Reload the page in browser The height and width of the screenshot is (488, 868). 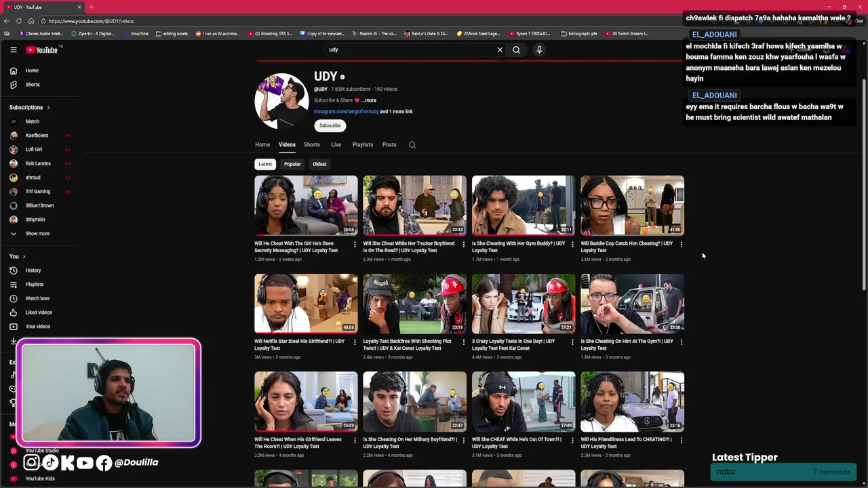point(19,21)
